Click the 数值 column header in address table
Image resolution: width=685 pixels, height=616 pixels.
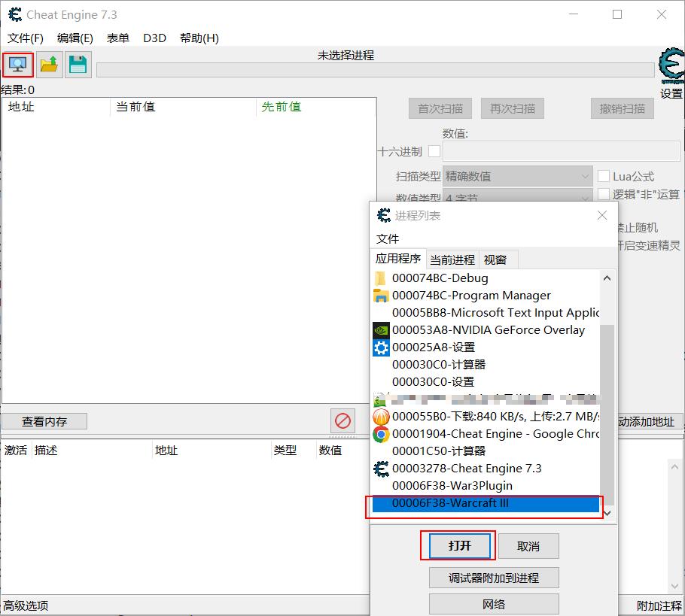click(x=343, y=451)
